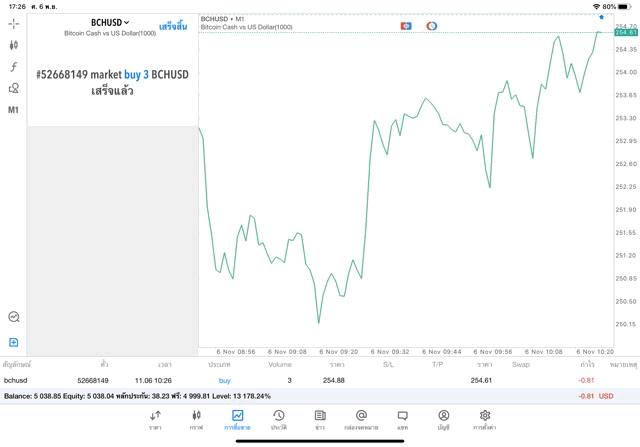
Task: Open the ประวัติ history tab
Action: point(279,420)
